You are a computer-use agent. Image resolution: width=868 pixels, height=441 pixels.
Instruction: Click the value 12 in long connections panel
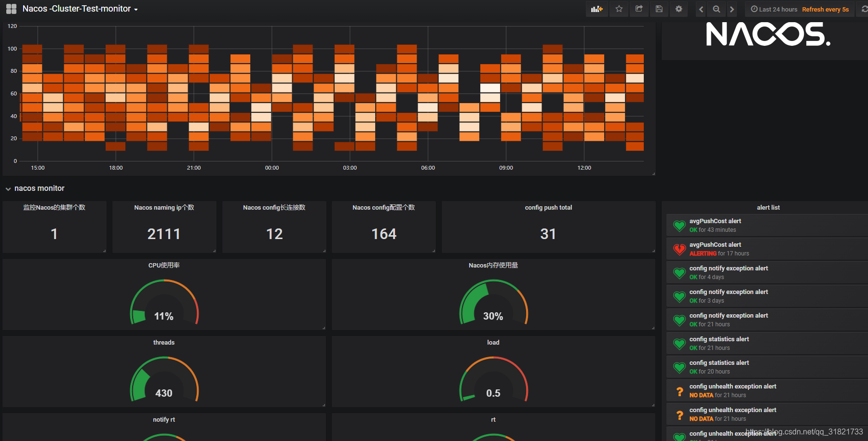click(x=274, y=234)
